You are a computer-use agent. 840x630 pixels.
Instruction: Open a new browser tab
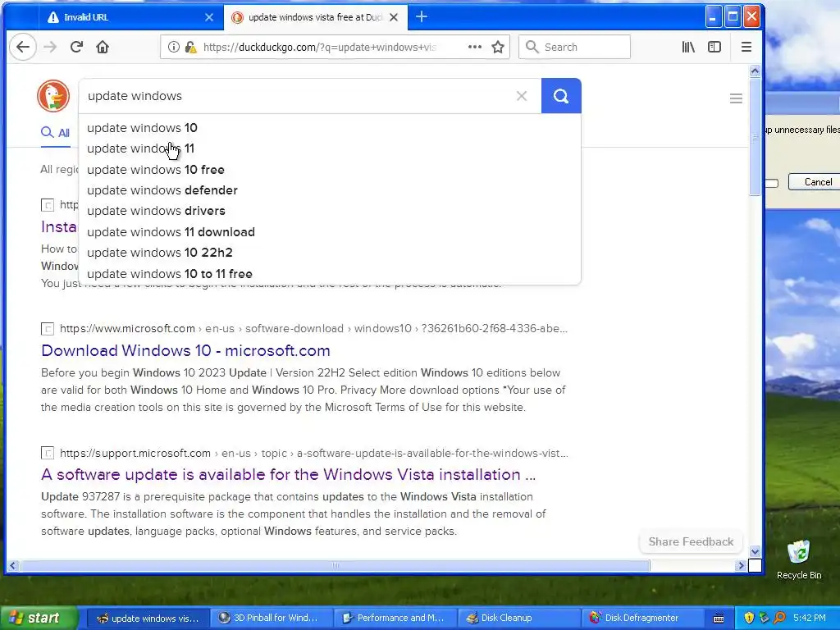point(421,17)
